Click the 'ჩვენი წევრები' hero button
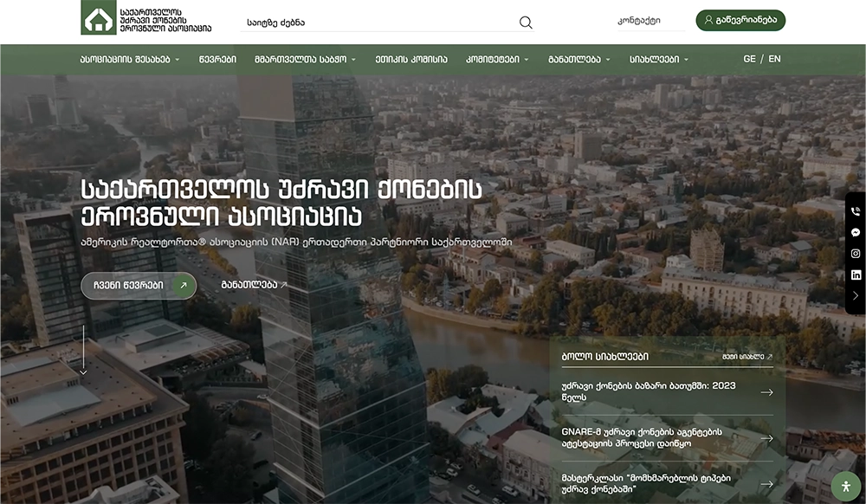866x504 pixels. 139,285
